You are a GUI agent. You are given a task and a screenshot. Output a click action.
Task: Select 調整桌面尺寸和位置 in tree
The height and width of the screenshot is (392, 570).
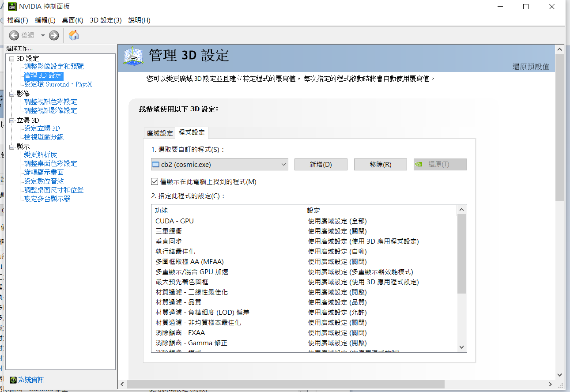(54, 190)
